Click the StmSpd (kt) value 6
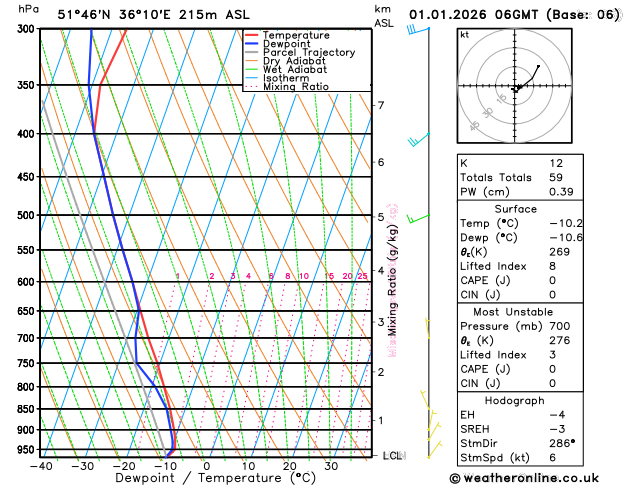Screen dimensions: 629x486 [x=553, y=458]
